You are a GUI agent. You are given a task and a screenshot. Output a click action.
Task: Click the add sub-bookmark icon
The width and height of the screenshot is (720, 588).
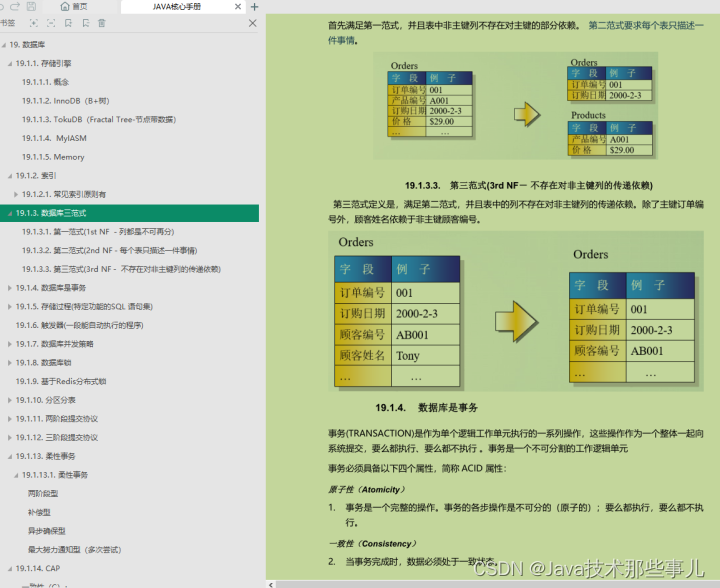point(85,23)
